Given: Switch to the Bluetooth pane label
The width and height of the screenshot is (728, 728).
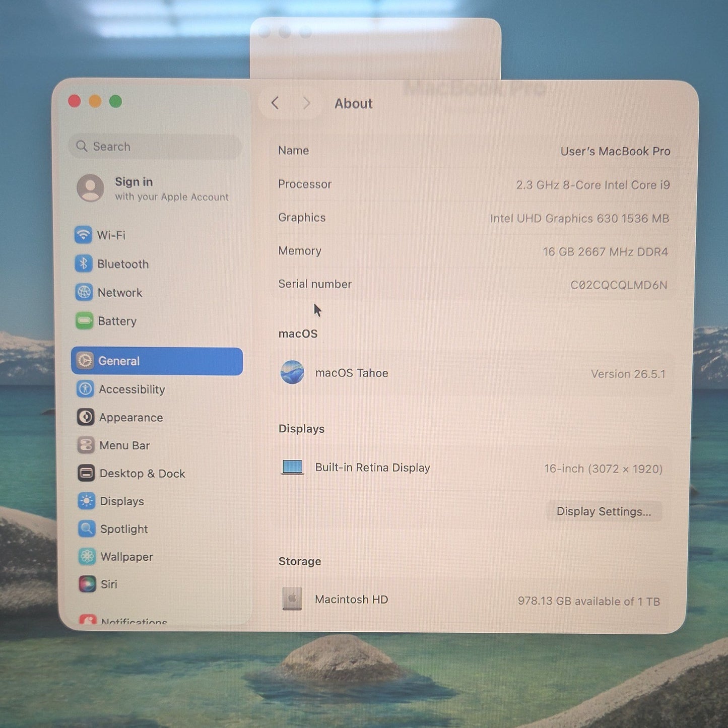Looking at the screenshot, I should [123, 264].
